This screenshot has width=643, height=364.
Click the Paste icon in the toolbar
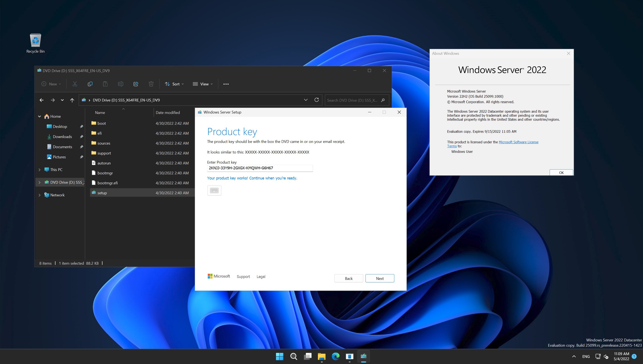coord(105,84)
